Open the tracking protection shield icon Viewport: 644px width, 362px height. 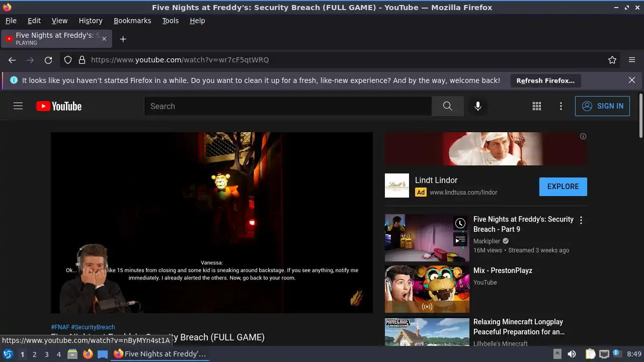point(68,60)
